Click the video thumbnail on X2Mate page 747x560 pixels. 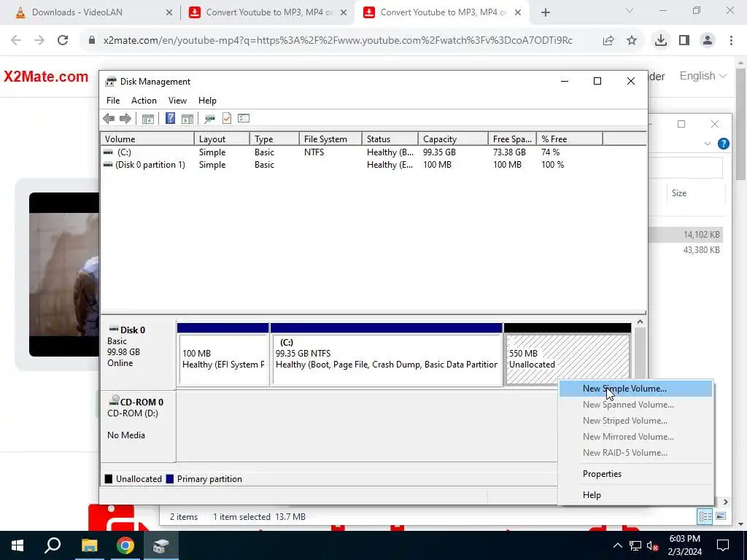64,274
